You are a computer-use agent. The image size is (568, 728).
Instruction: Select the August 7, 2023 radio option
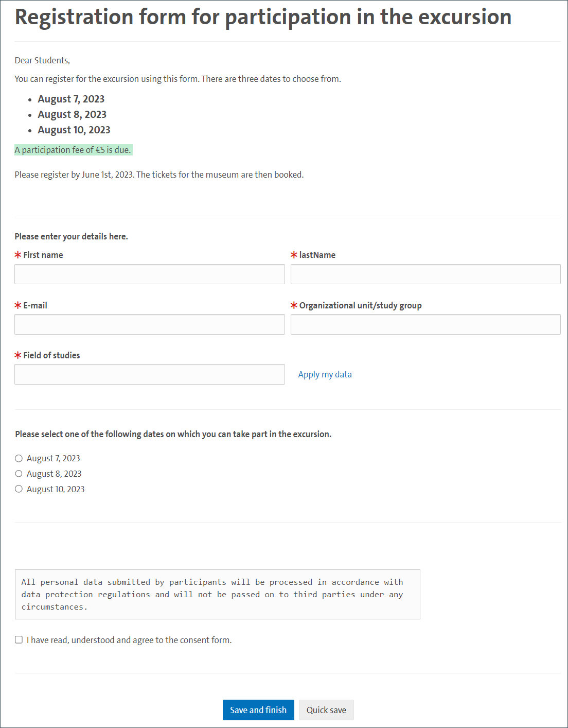tap(19, 458)
